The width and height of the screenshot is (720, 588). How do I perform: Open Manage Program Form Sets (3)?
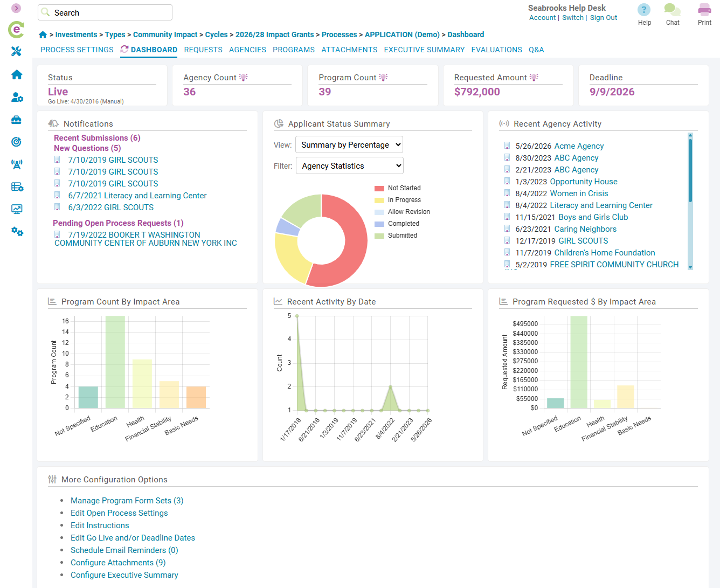coord(127,501)
